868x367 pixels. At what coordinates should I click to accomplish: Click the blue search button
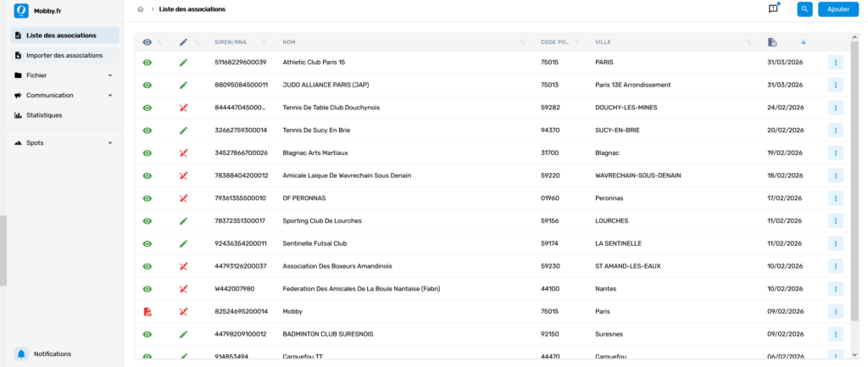coord(804,9)
